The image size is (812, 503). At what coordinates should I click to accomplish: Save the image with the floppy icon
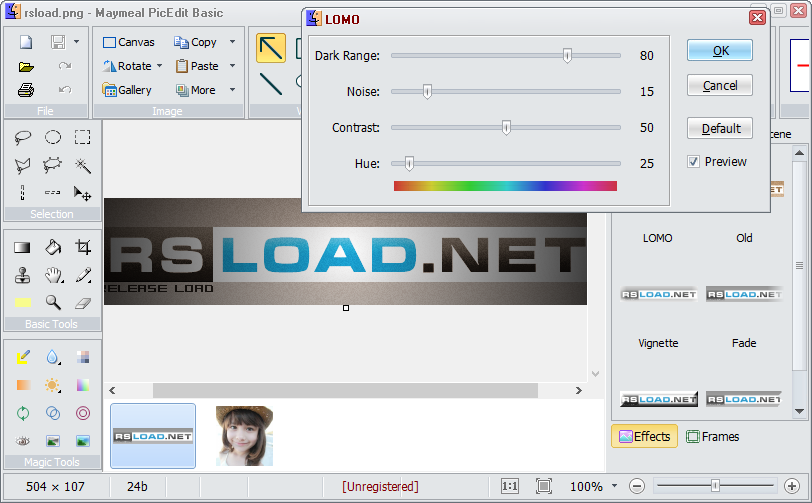[58, 42]
